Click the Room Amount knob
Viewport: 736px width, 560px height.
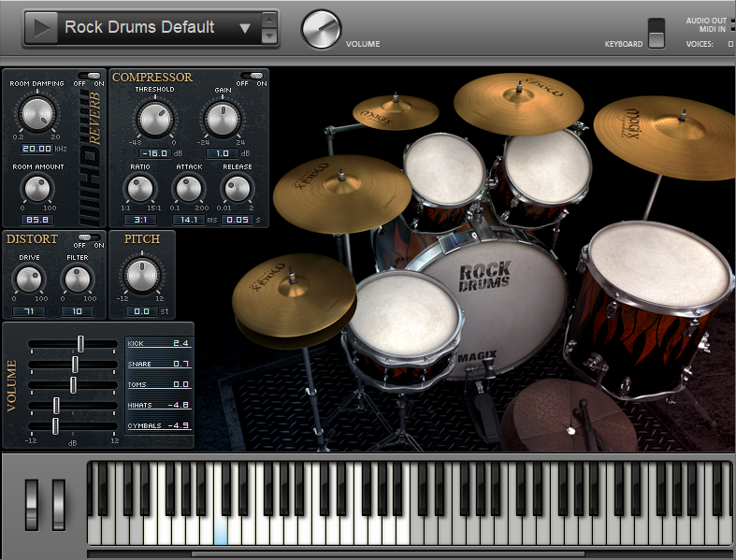[37, 189]
